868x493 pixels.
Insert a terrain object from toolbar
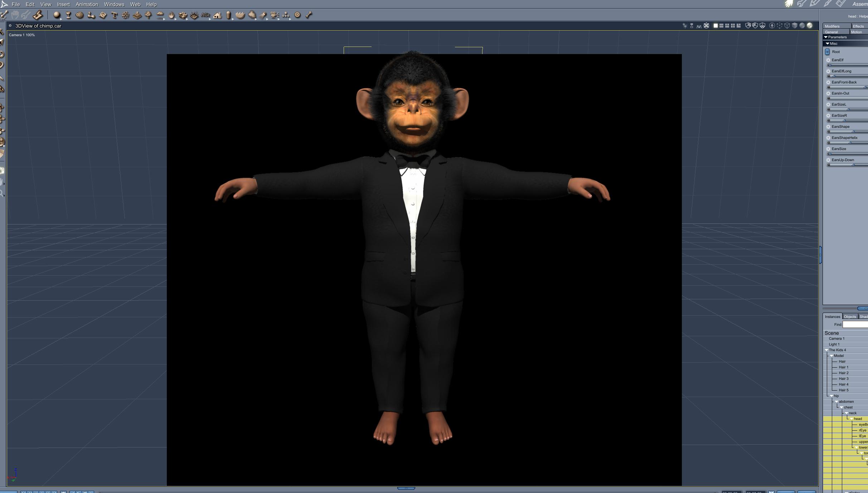[137, 15]
